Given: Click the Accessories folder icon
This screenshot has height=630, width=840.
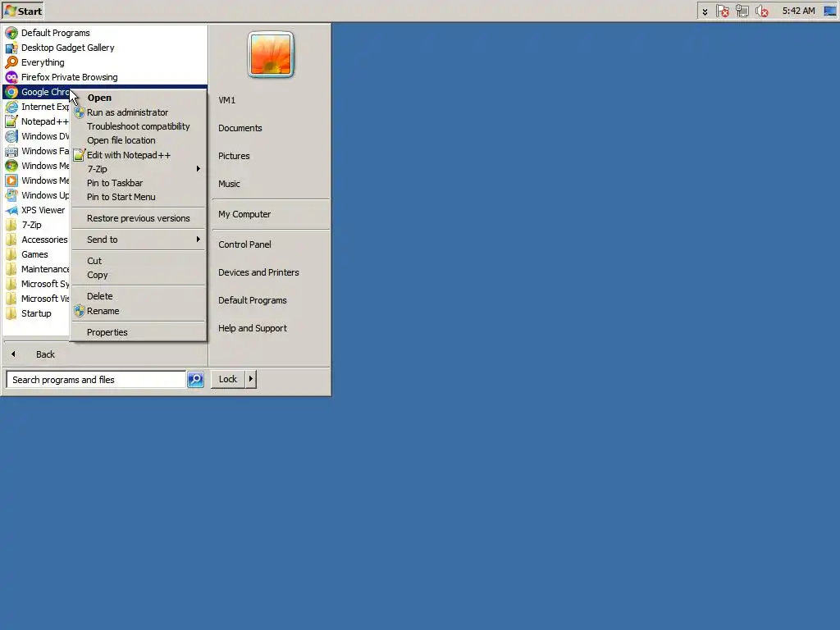Looking at the screenshot, I should click(x=11, y=240).
